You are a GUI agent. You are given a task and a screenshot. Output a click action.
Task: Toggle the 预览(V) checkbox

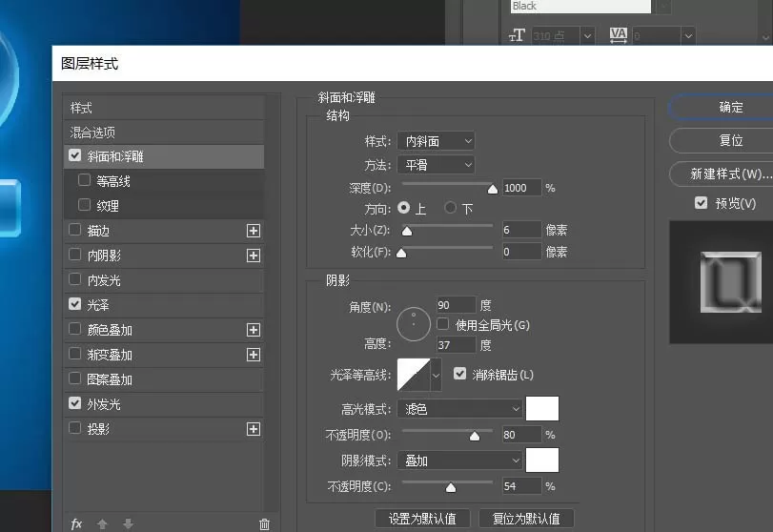point(701,203)
